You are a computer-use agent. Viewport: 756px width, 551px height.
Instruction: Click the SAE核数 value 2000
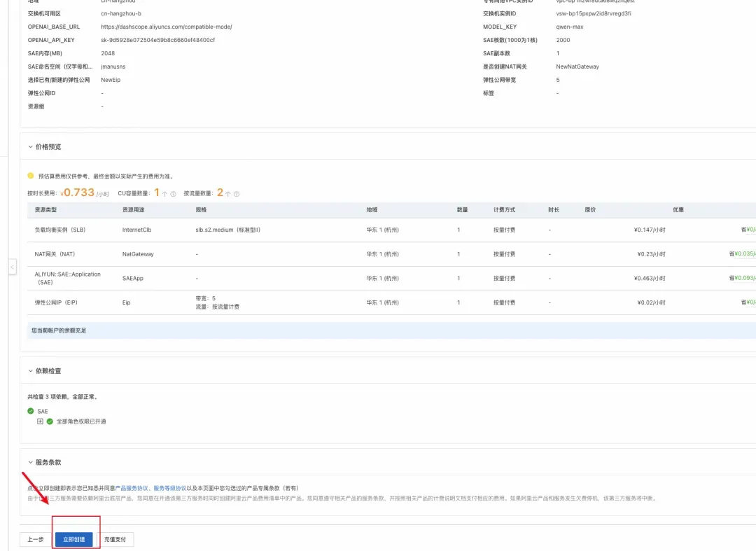click(563, 40)
